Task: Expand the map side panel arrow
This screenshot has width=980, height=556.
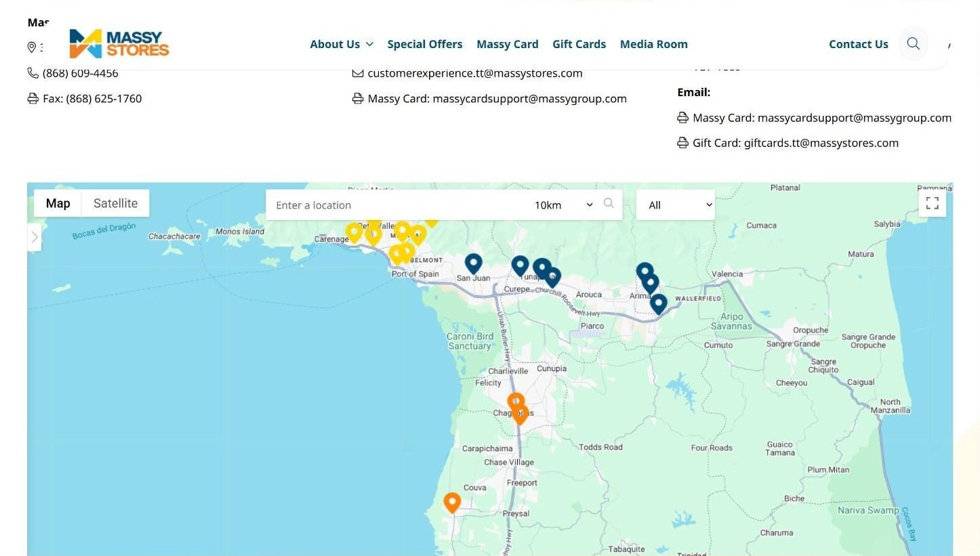Action: pos(35,238)
